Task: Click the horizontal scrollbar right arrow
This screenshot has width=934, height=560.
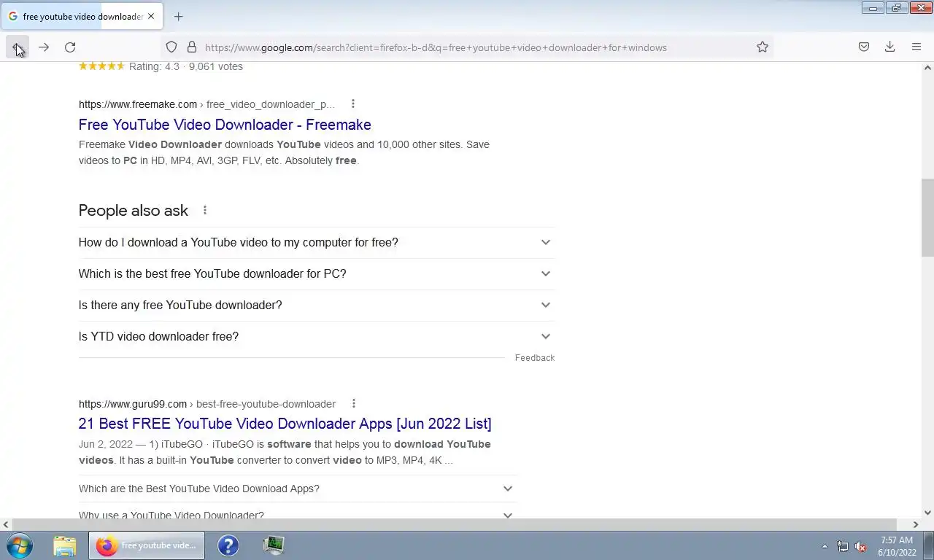Action: 916,524
